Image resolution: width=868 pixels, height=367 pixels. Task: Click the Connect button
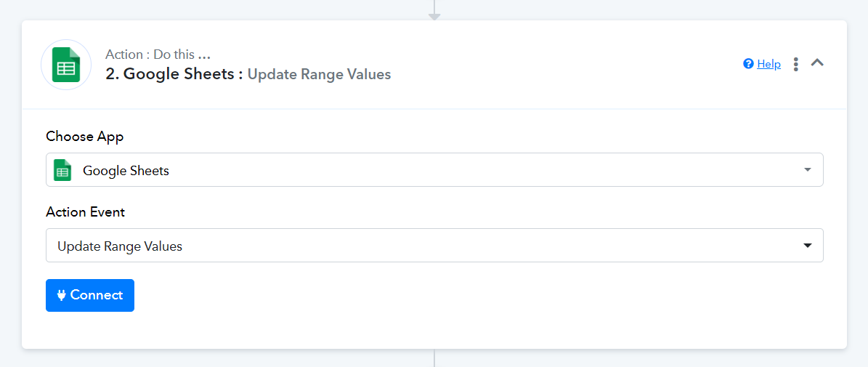click(x=90, y=295)
